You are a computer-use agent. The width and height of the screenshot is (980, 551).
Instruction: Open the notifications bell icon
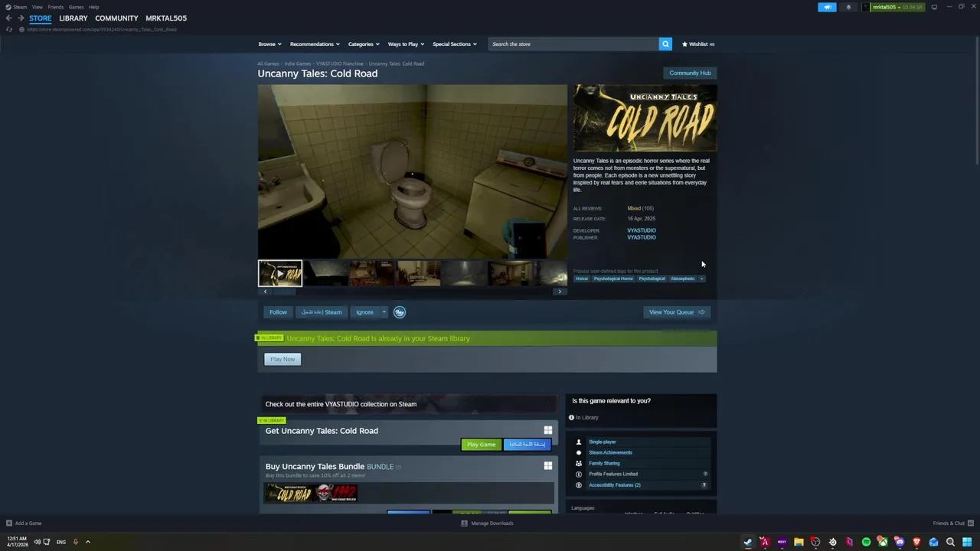click(x=848, y=7)
